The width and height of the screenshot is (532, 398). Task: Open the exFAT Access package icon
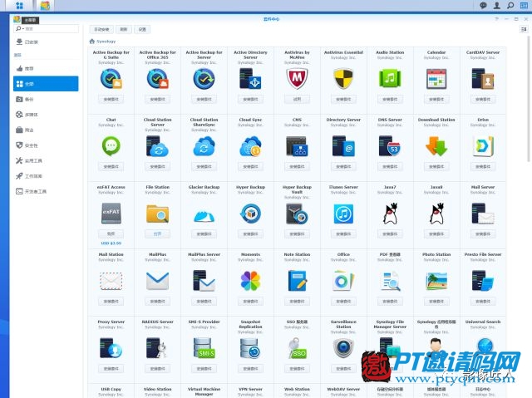point(111,214)
